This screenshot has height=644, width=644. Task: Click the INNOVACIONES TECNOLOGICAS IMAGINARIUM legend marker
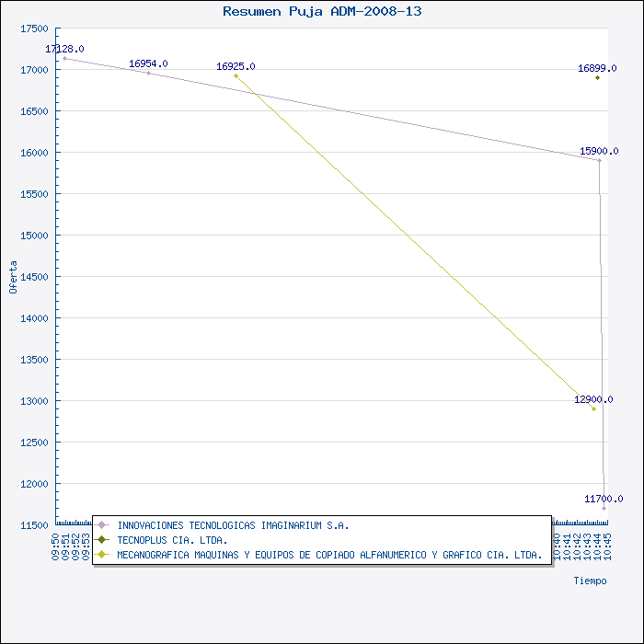pyautogui.click(x=102, y=525)
